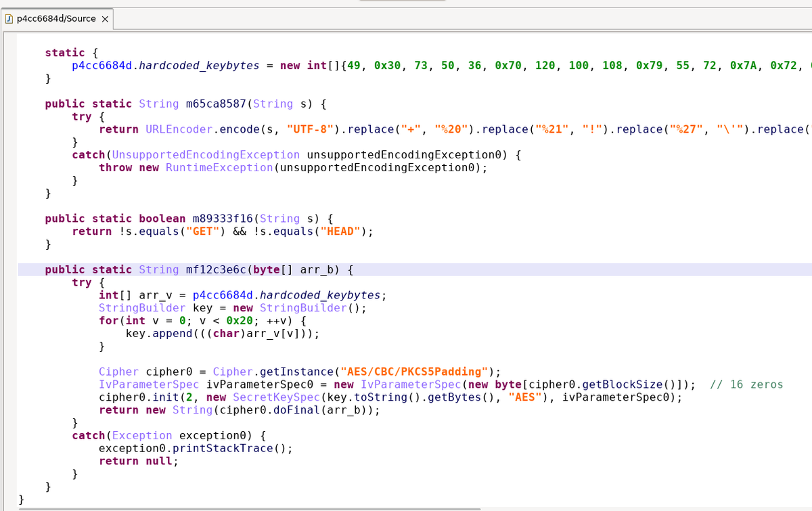
Task: Click the return null statement
Action: pyautogui.click(x=139, y=461)
